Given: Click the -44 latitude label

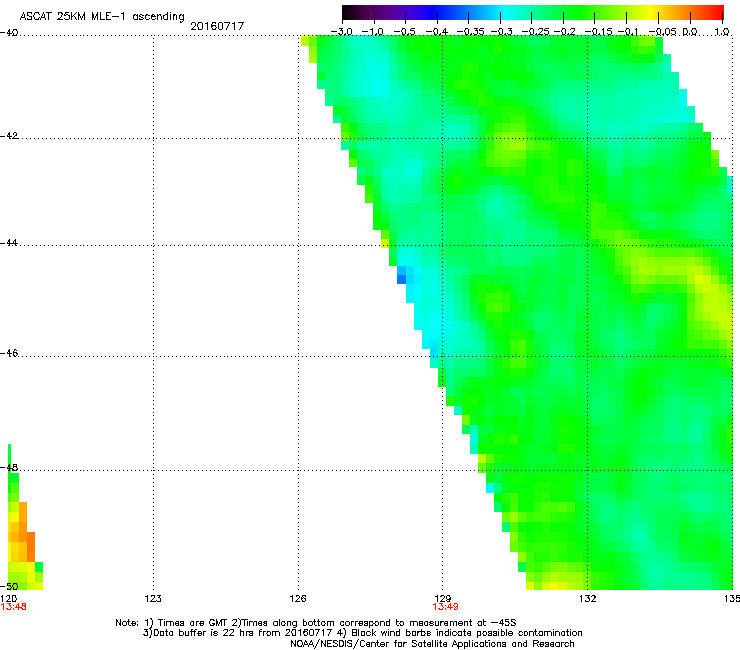Looking at the screenshot, I should tap(9, 243).
